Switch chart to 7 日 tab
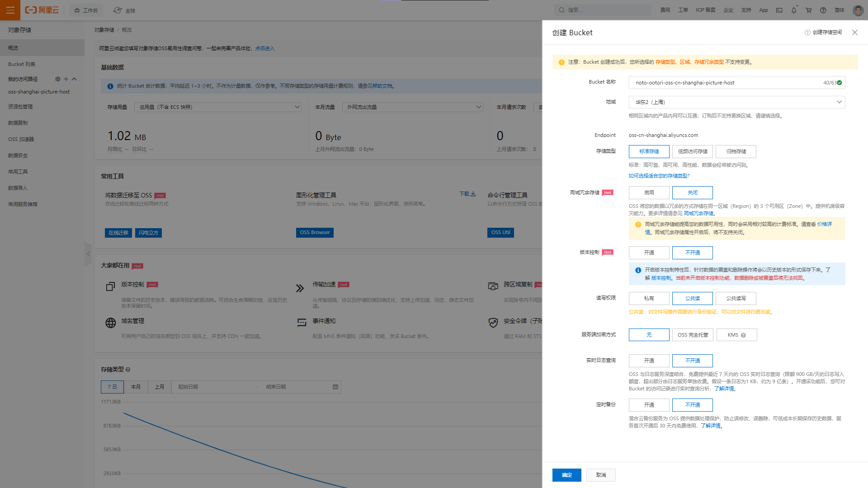This screenshot has width=868, height=488. (112, 387)
